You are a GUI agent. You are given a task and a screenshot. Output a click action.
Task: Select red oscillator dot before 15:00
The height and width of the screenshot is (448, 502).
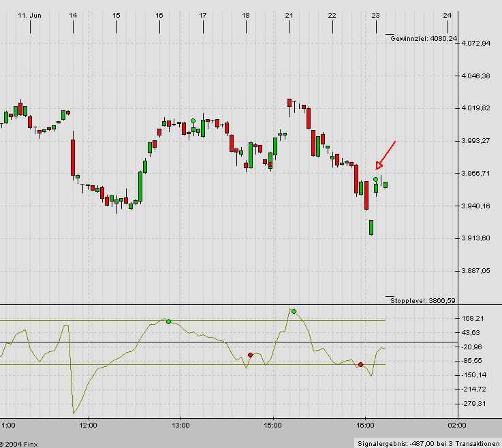(x=251, y=355)
